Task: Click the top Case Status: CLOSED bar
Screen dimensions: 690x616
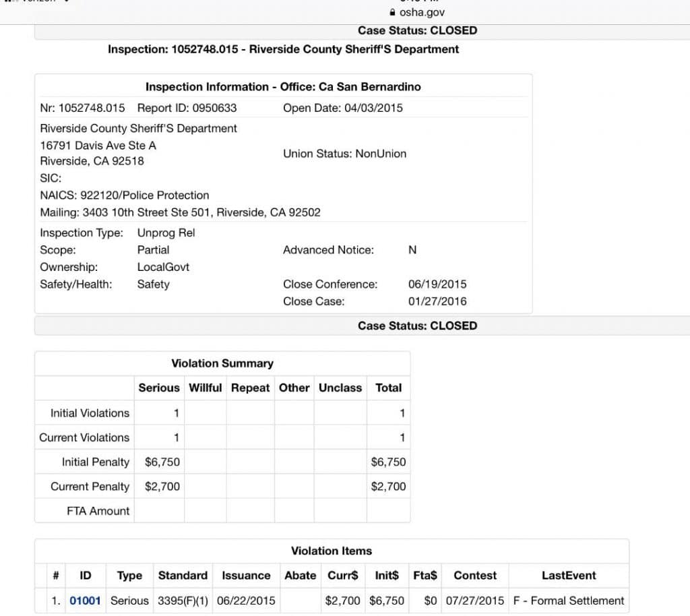Action: click(417, 30)
